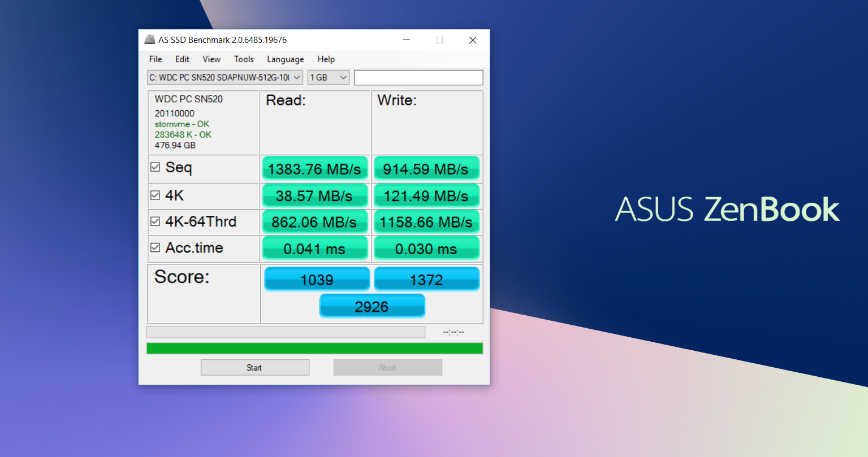
Task: Open the File menu
Action: (156, 59)
